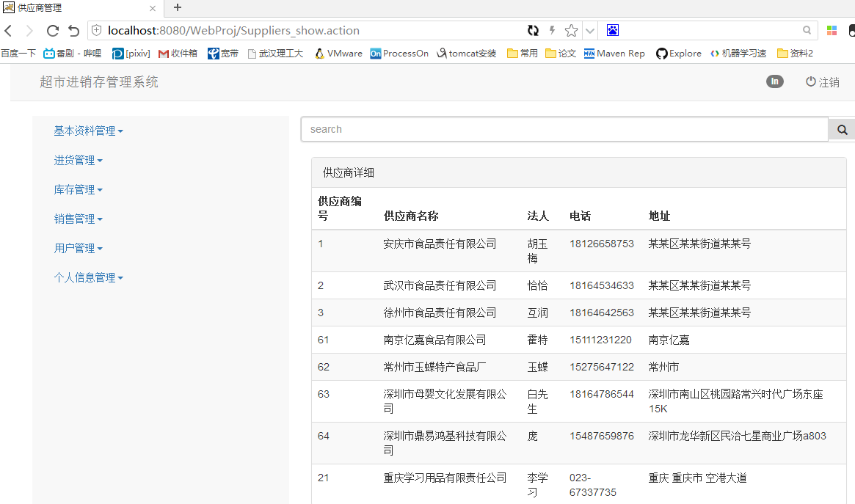855x504 pixels.
Task: Expand the 基本资料管理 dropdown menu
Action: click(x=88, y=131)
